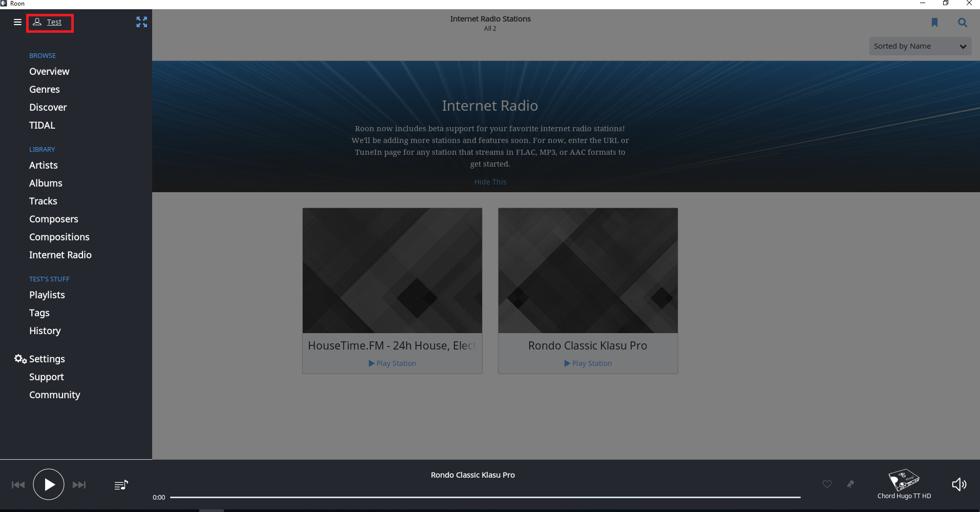This screenshot has height=512, width=980.
Task: Favorite the current track with heart icon
Action: tap(827, 484)
